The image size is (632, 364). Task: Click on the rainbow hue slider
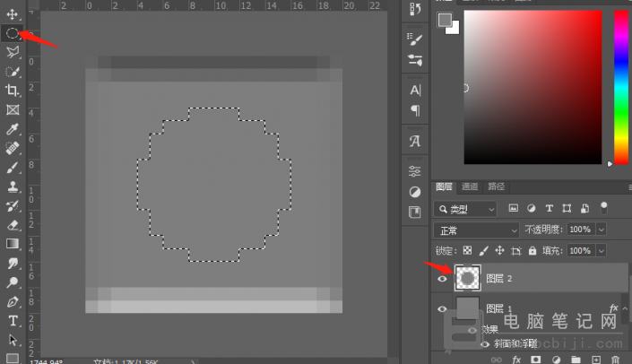(621, 87)
